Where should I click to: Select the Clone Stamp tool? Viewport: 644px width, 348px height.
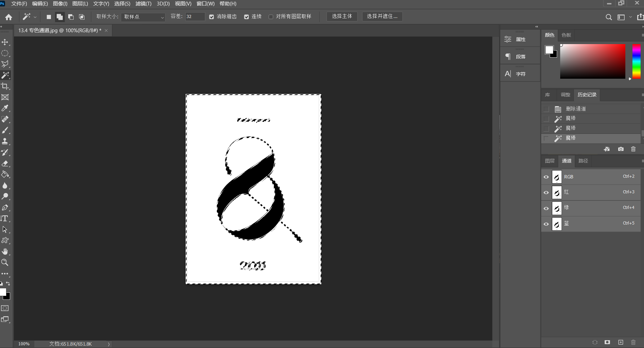click(5, 141)
